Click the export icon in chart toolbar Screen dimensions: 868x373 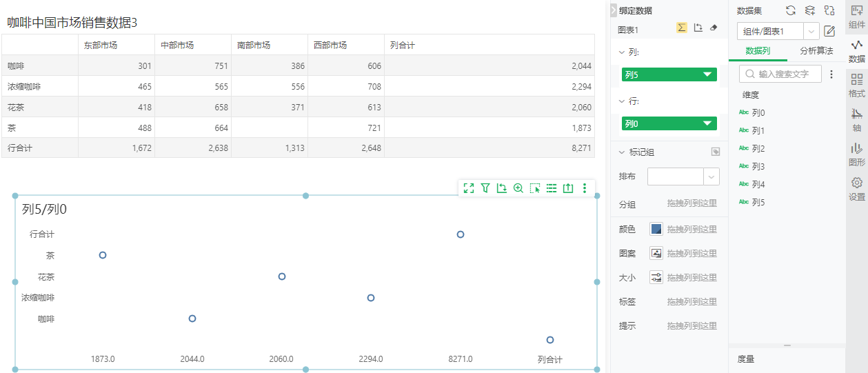[568, 188]
